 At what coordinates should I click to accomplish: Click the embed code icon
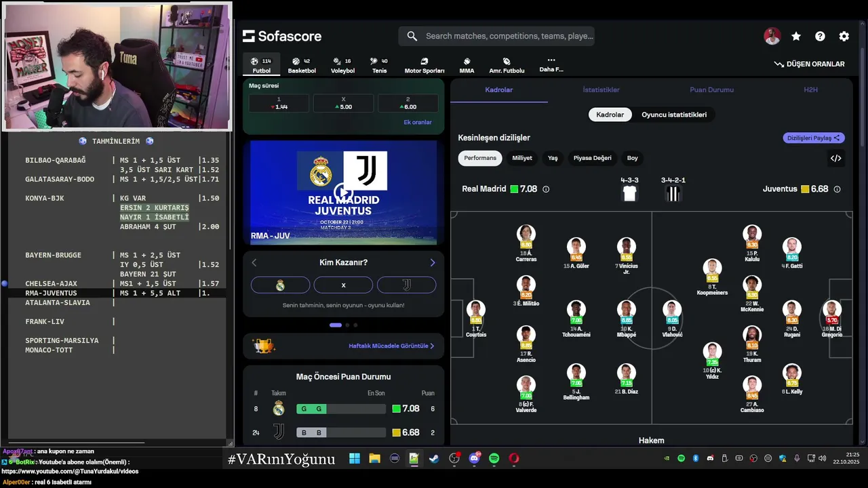coord(836,159)
